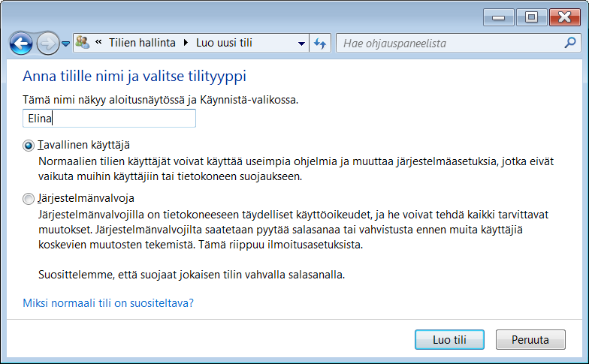Expand the arrow after Tilien hallinta

point(186,43)
